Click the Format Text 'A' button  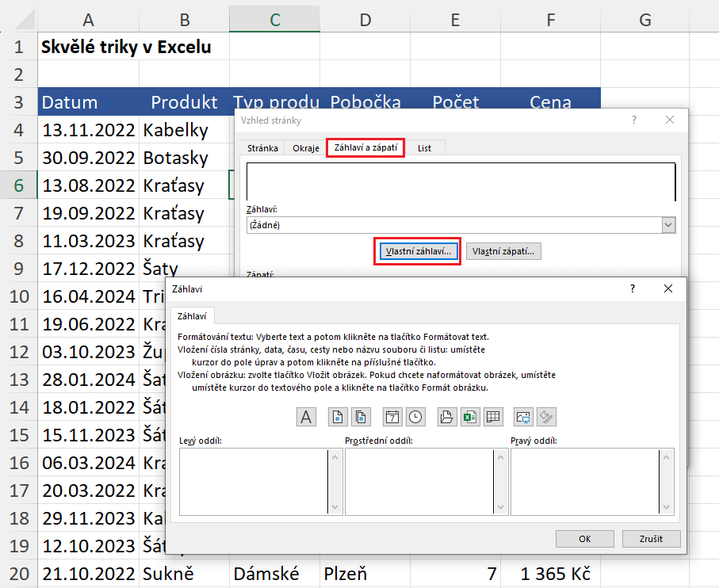click(x=307, y=417)
